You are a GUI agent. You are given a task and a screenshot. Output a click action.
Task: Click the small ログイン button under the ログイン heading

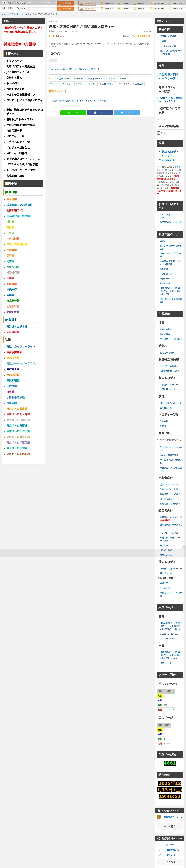[53, 60]
